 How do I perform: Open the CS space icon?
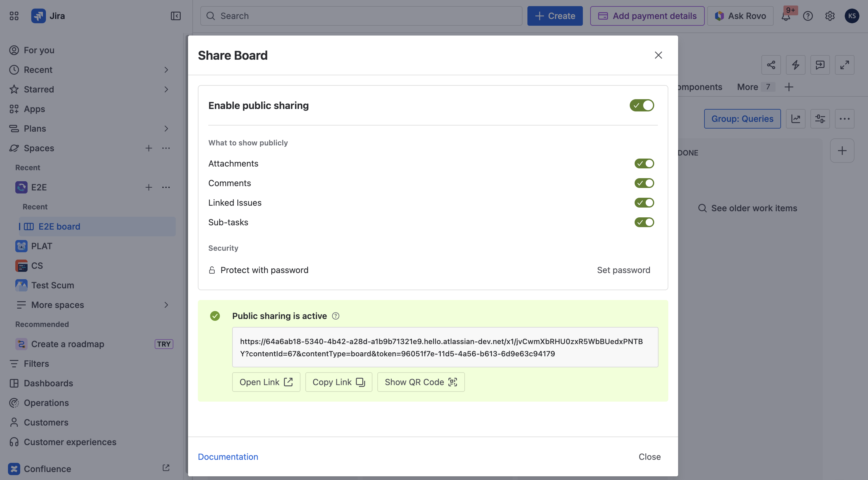tap(21, 266)
